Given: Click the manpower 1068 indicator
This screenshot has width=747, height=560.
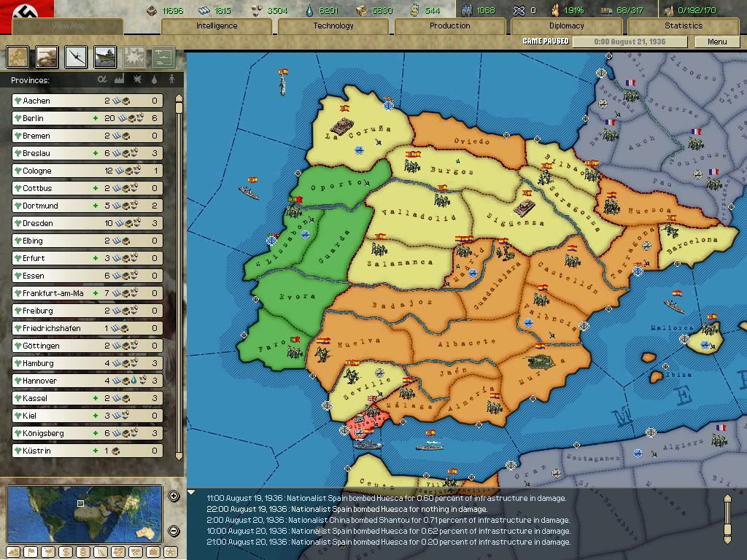Looking at the screenshot, I should [x=479, y=10].
